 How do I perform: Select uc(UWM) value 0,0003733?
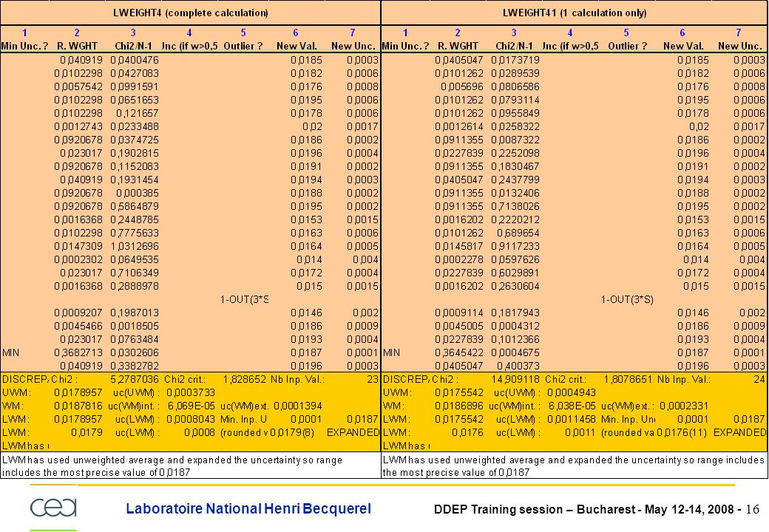pyautogui.click(x=191, y=392)
